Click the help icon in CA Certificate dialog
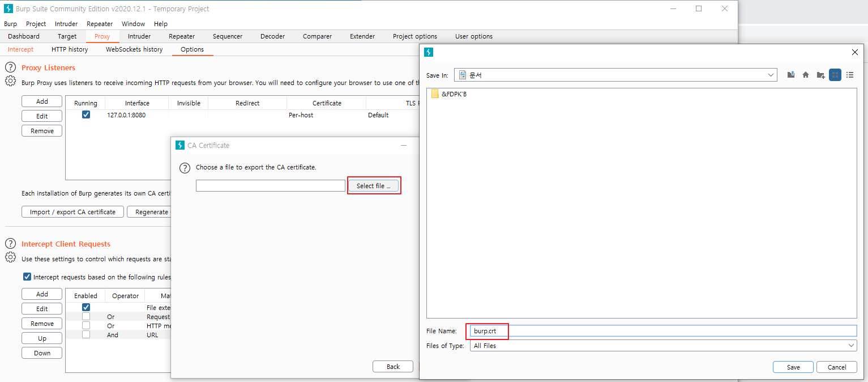Viewport: 868px width, 382px height. click(185, 168)
